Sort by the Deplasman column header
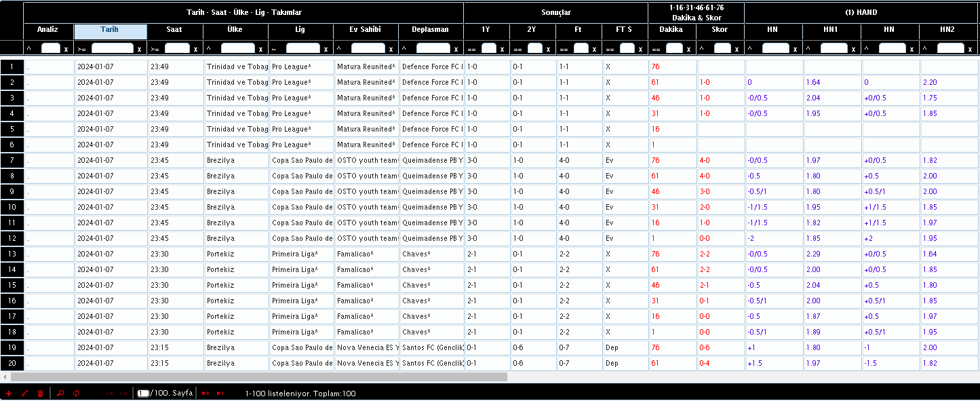 pos(431,31)
